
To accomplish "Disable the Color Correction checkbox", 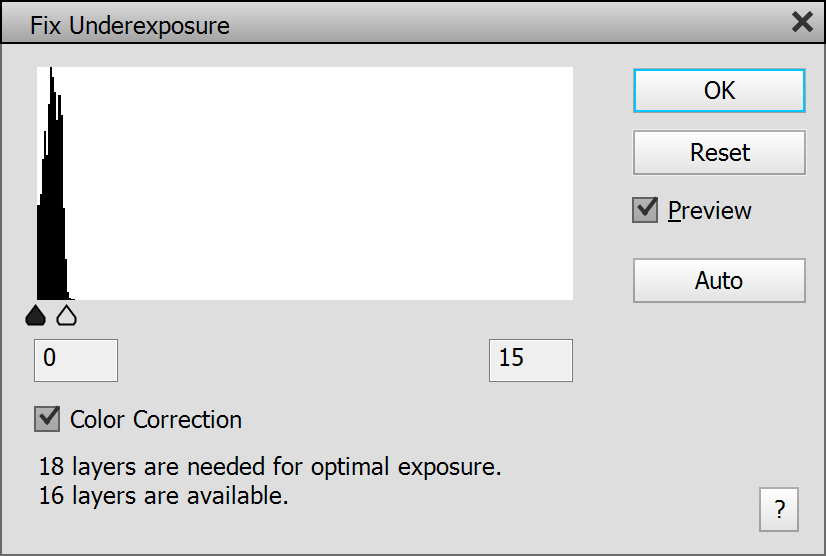I will pyautogui.click(x=47, y=419).
